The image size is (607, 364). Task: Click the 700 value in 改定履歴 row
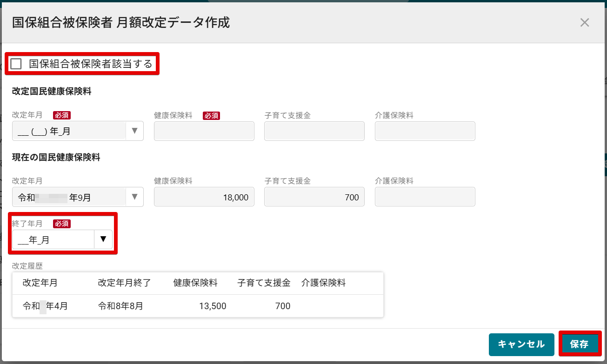click(283, 306)
